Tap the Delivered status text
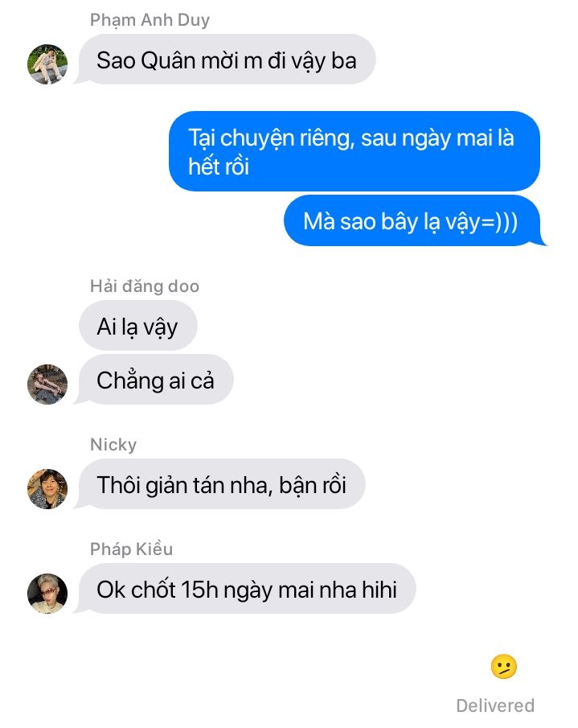Viewport: 578px width, 728px height. [495, 705]
